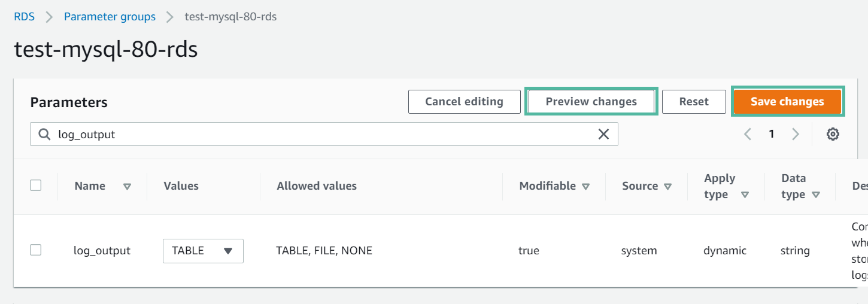Open the table preferences gear icon

[x=832, y=134]
